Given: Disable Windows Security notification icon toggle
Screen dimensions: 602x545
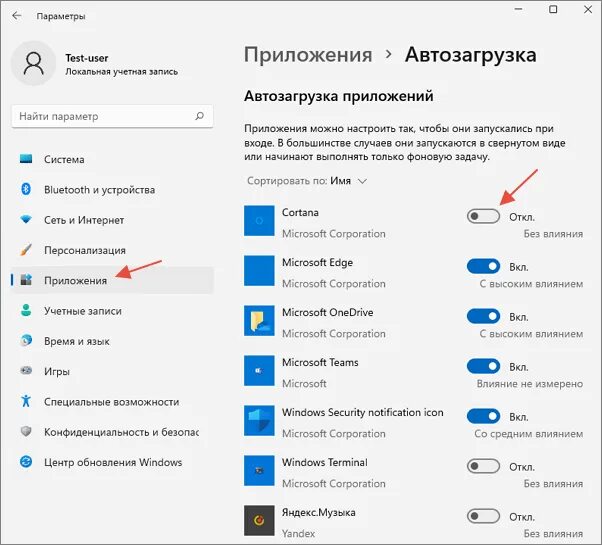Looking at the screenshot, I should [483, 416].
